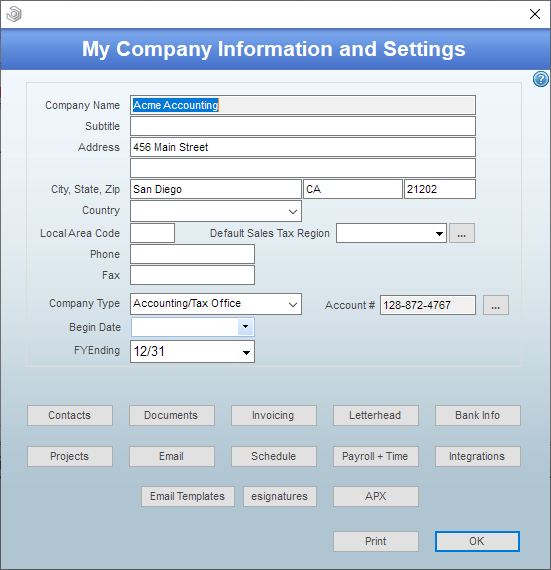Click the Address field with 456 Main Street
This screenshot has height=570, width=551.
tap(303, 147)
